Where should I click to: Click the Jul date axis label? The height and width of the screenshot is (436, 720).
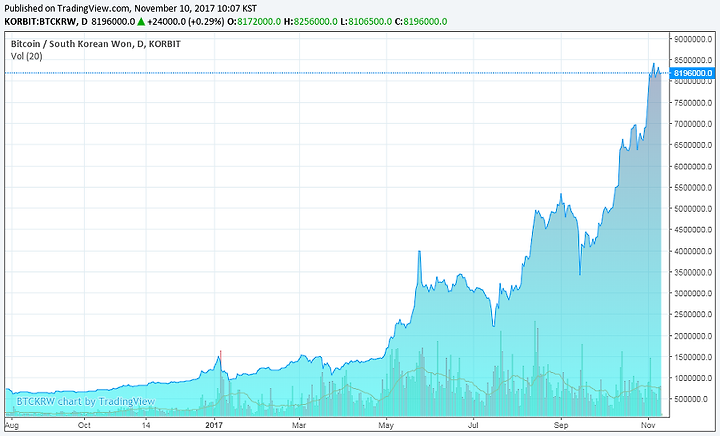pos(473,425)
